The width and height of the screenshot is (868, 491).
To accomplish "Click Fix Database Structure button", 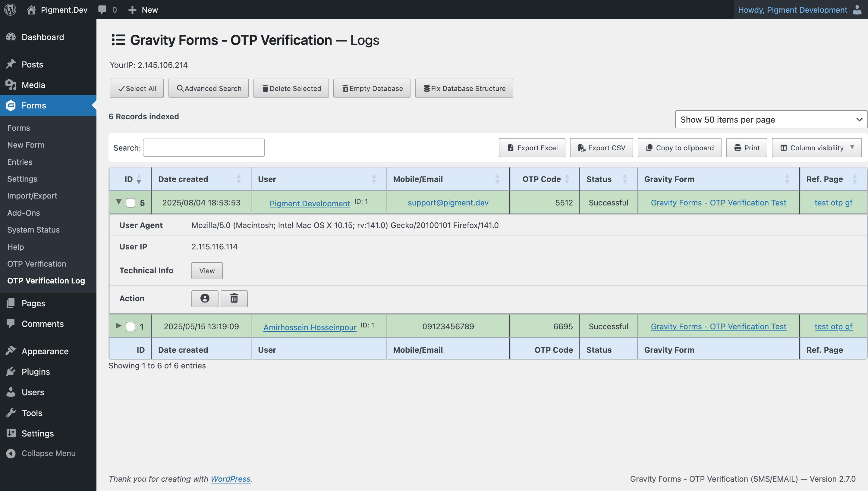I will 464,88.
